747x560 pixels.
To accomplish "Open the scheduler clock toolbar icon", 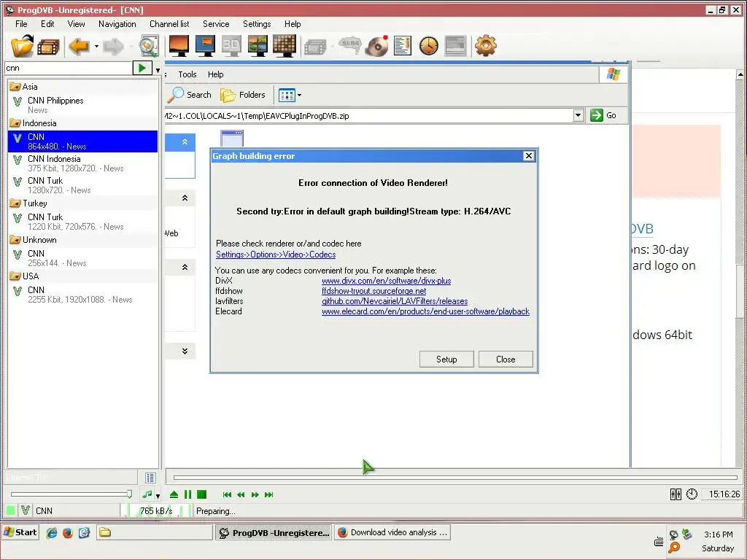I will [429, 46].
